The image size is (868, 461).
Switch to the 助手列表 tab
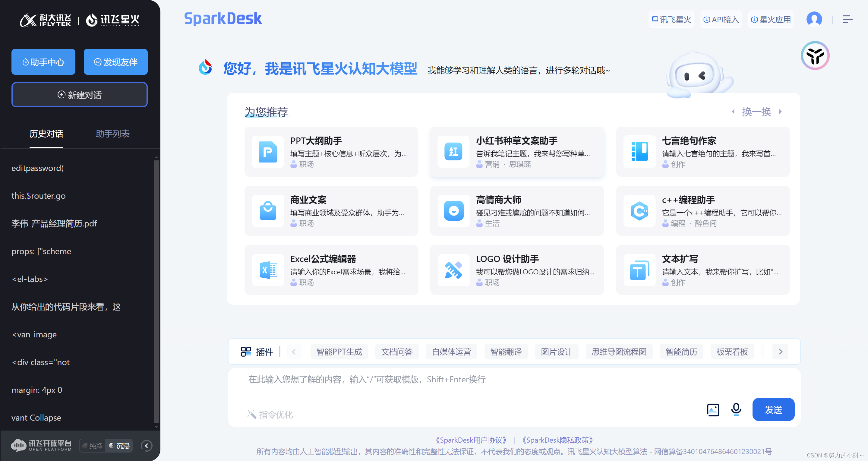(112, 134)
